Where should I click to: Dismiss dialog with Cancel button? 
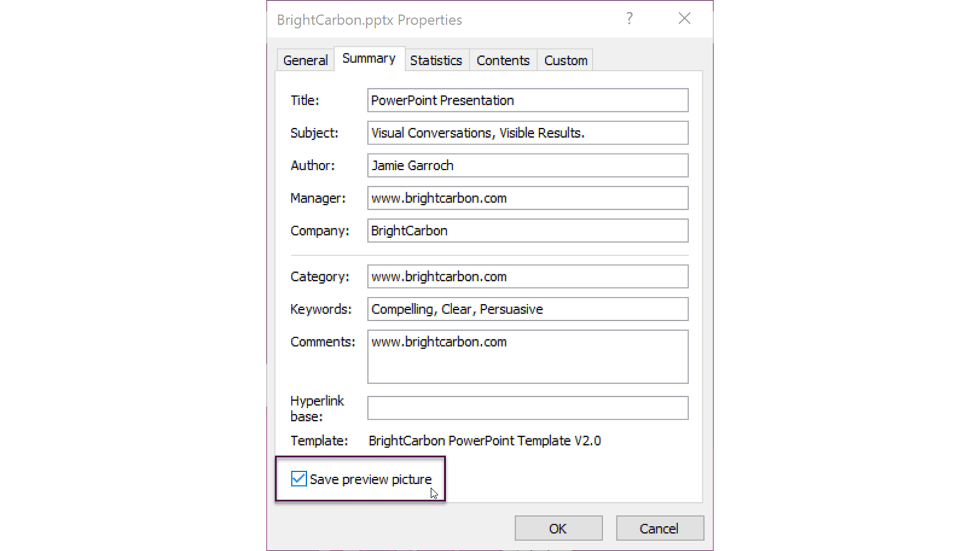660,528
